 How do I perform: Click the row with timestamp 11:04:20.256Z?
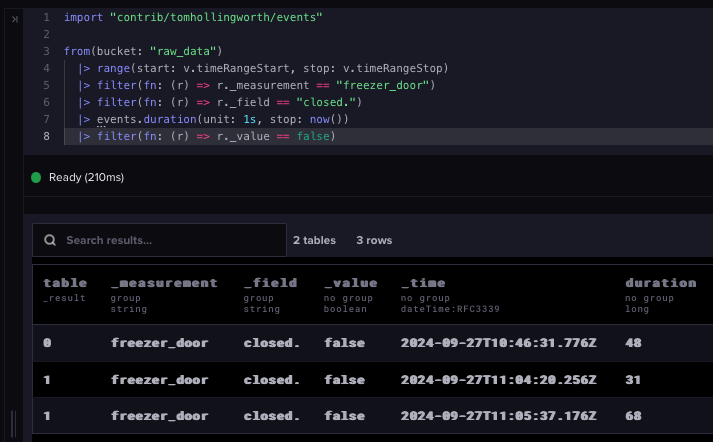(373, 380)
